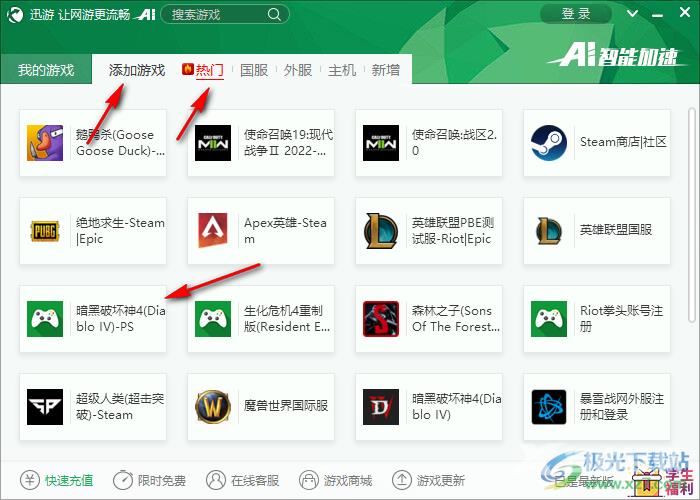Image resolution: width=700 pixels, height=500 pixels.
Task: Open the 限时免费 link
Action: coord(162,481)
